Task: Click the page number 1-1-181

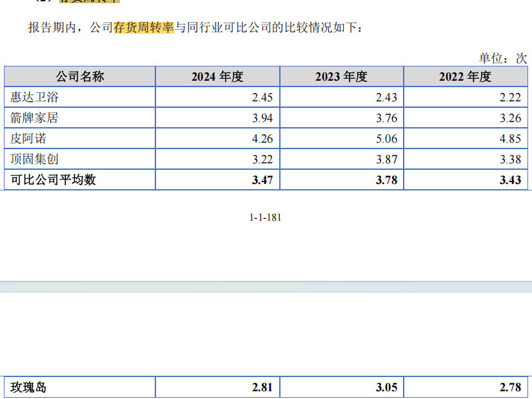Action: click(x=266, y=218)
